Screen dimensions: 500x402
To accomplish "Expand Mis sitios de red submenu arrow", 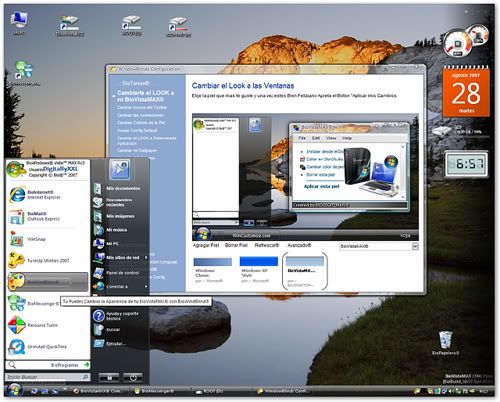I will coord(146,257).
